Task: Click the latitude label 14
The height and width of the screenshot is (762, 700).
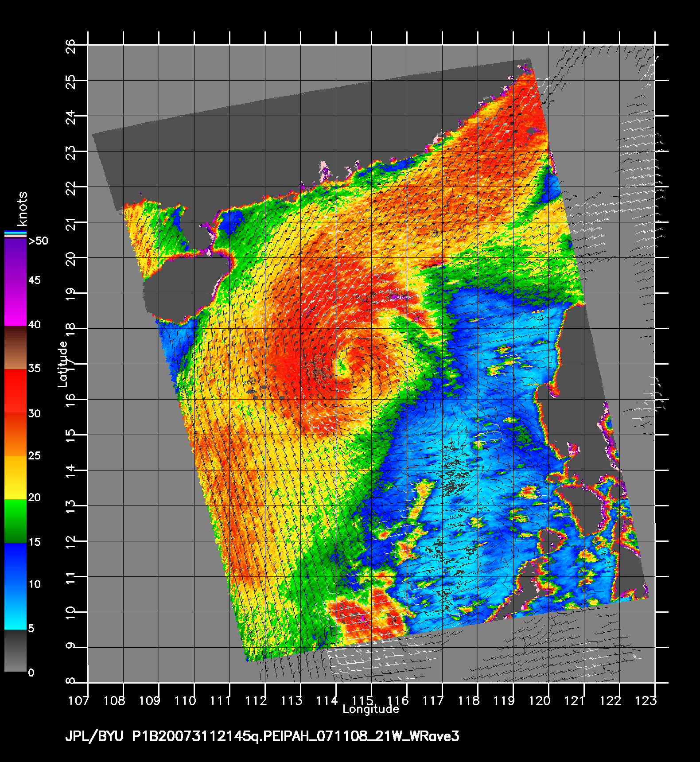Action: click(71, 471)
